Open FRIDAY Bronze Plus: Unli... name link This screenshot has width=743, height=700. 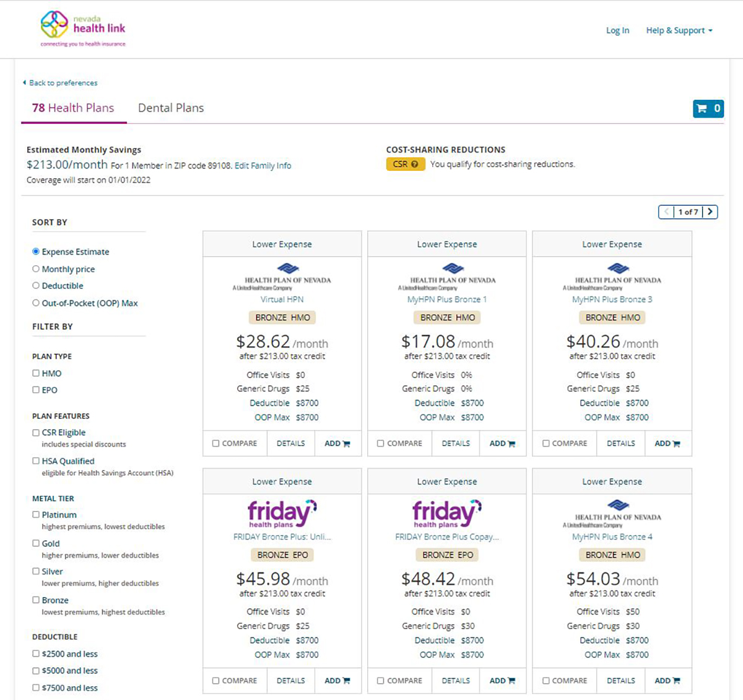(282, 536)
